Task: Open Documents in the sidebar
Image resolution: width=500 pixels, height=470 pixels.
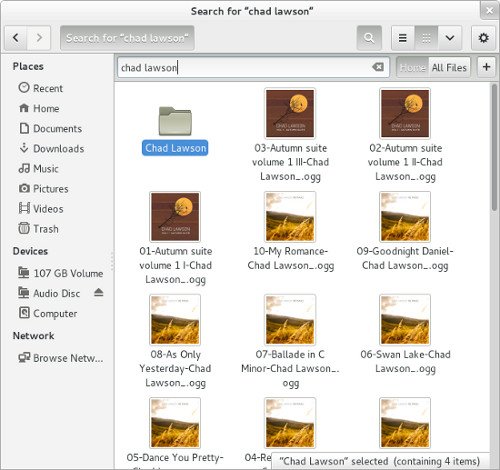Action: 57,128
